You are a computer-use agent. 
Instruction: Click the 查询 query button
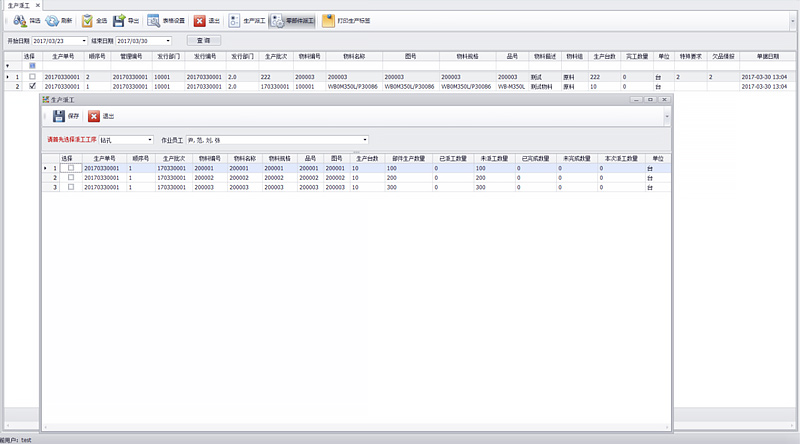pyautogui.click(x=204, y=40)
